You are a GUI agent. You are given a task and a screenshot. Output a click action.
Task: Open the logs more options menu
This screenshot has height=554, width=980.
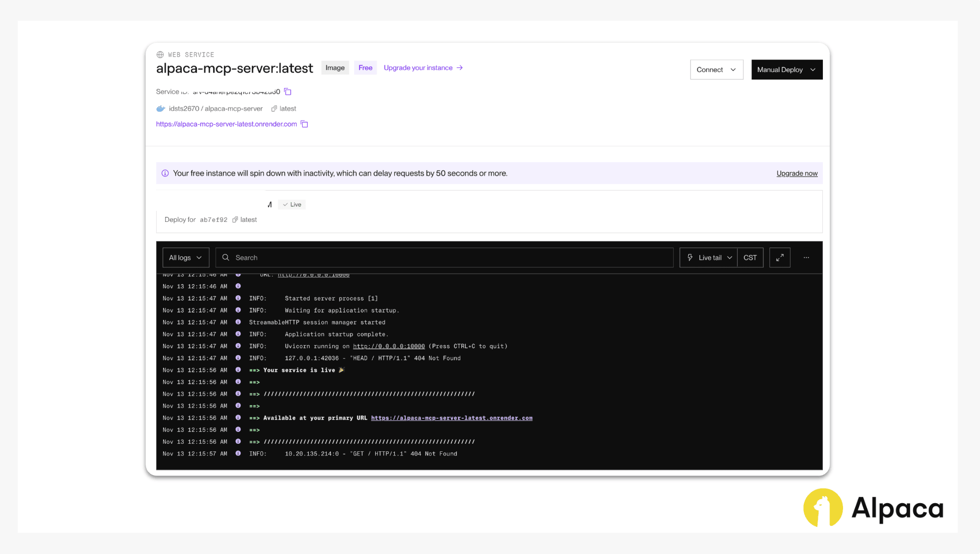pos(806,258)
